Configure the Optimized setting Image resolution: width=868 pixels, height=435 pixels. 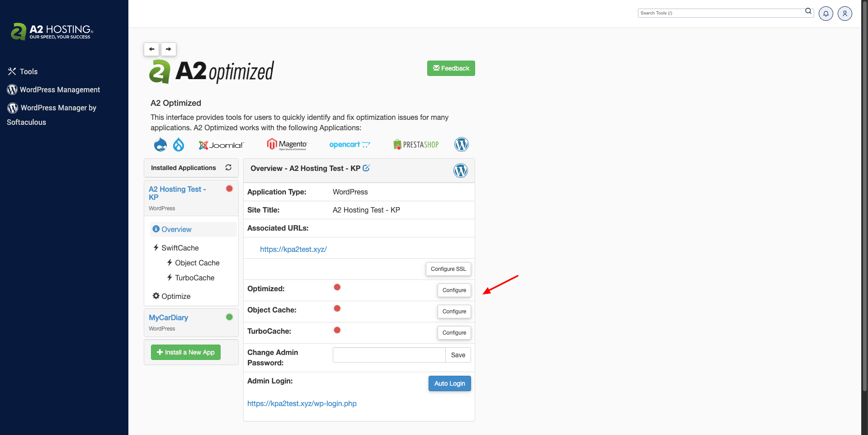454,290
